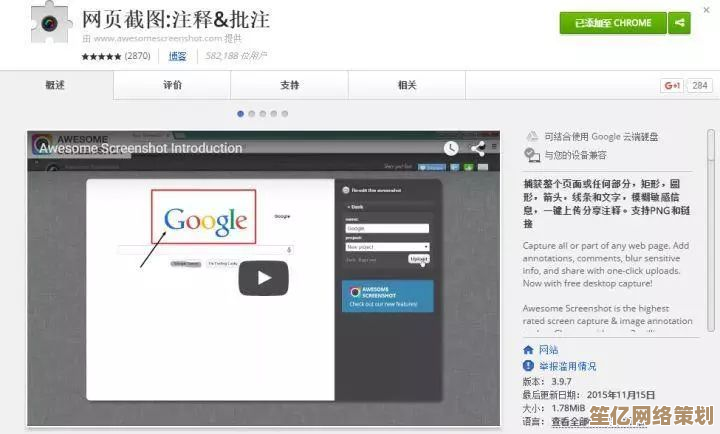The image size is (720, 434).
Task: Click the five-star rating
Action: tap(100, 57)
